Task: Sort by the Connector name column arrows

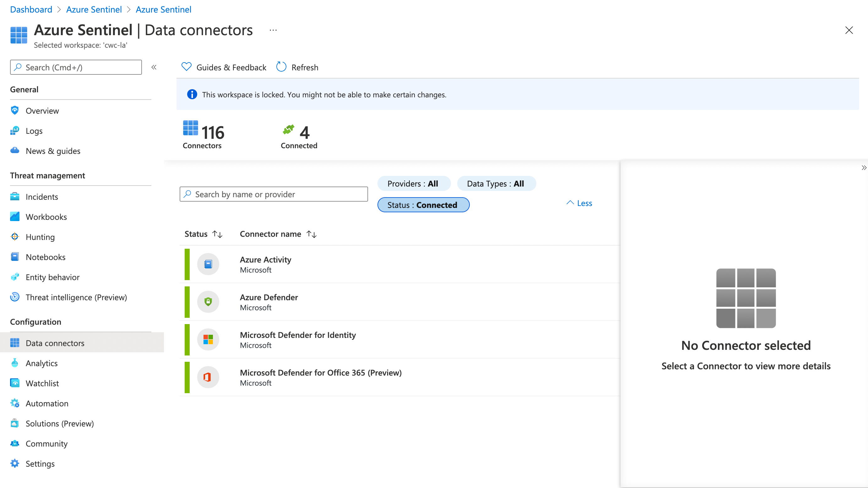Action: (x=312, y=234)
